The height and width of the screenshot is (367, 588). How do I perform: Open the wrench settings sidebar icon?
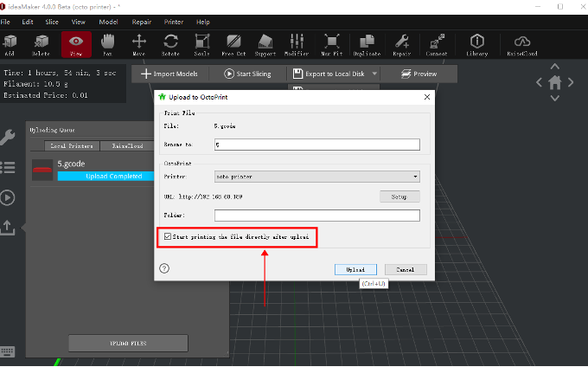[x=8, y=138]
